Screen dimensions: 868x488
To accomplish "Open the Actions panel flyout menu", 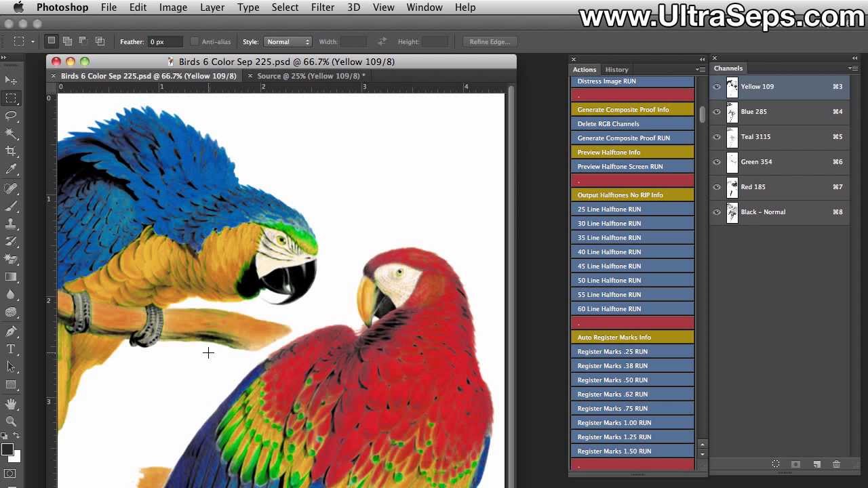I will [x=699, y=69].
